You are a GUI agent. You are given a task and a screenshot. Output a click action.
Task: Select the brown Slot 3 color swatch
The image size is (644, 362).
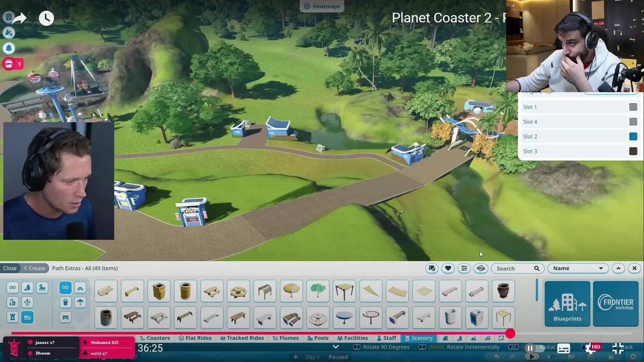point(633,151)
